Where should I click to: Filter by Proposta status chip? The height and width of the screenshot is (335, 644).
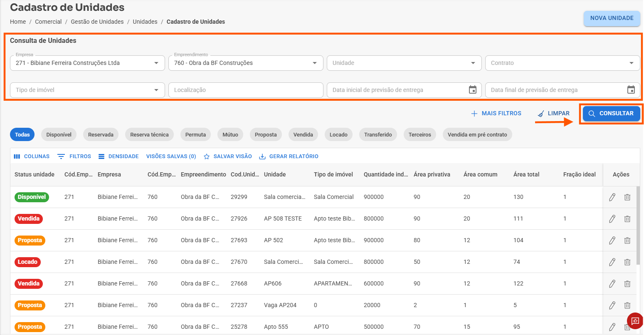coord(266,135)
